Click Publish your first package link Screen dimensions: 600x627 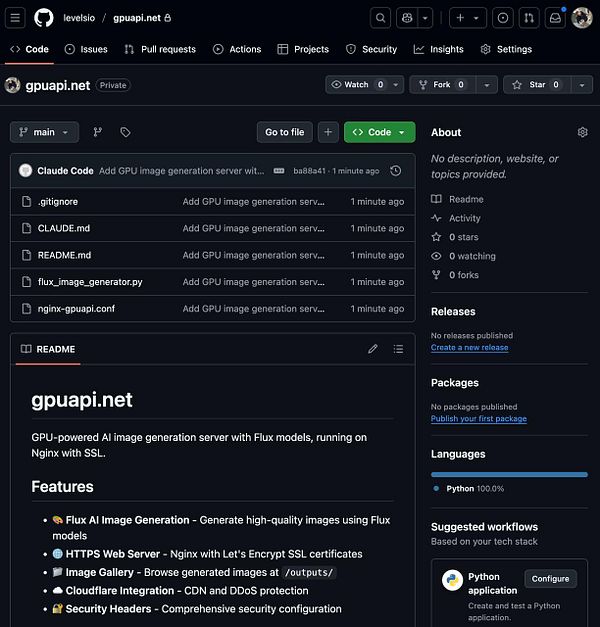tap(478, 419)
